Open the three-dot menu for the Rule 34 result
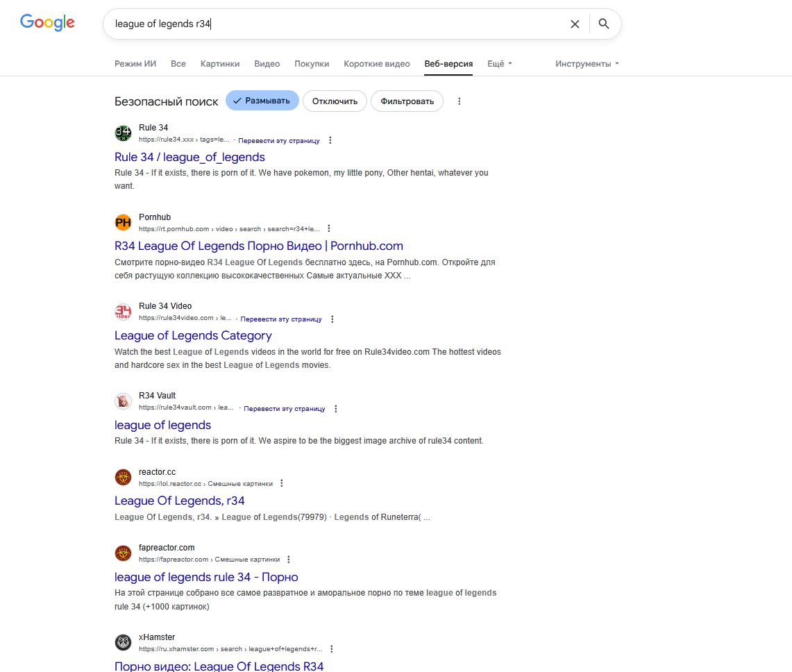The width and height of the screenshot is (792, 672). [x=330, y=140]
